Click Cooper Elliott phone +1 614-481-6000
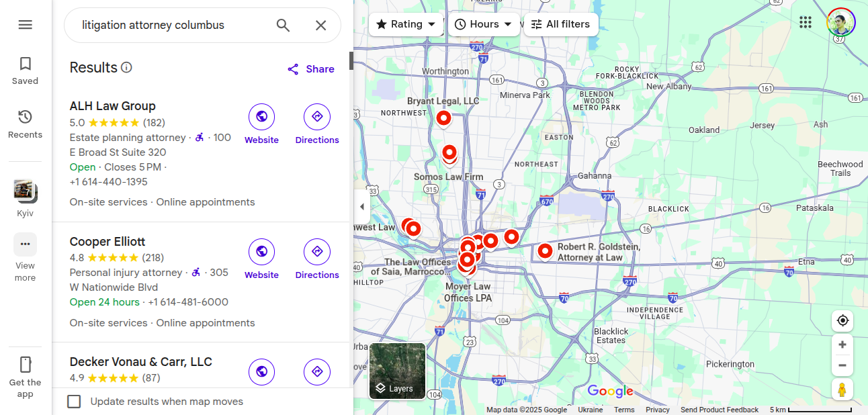Screen dimensions: 868x415 point(188,302)
